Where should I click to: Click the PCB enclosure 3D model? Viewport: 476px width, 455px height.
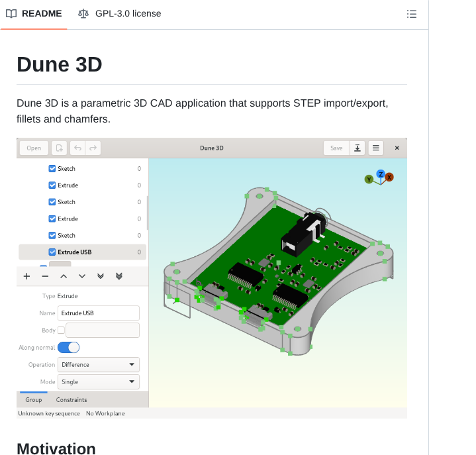tap(278, 272)
